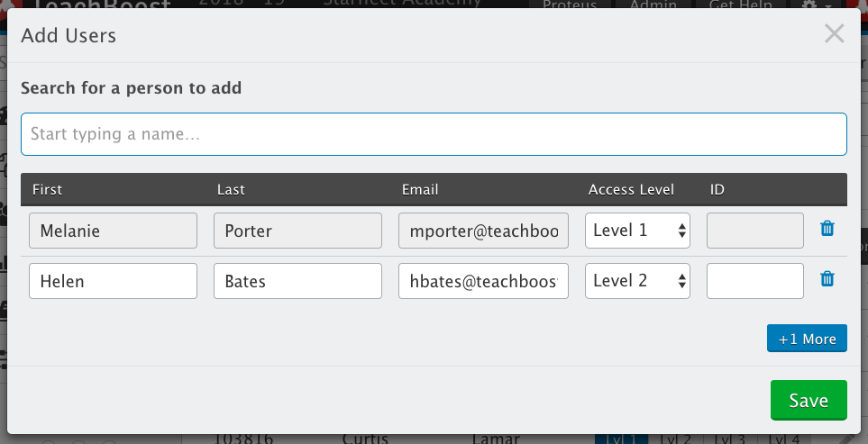Open the Get Help menu

[740, 5]
